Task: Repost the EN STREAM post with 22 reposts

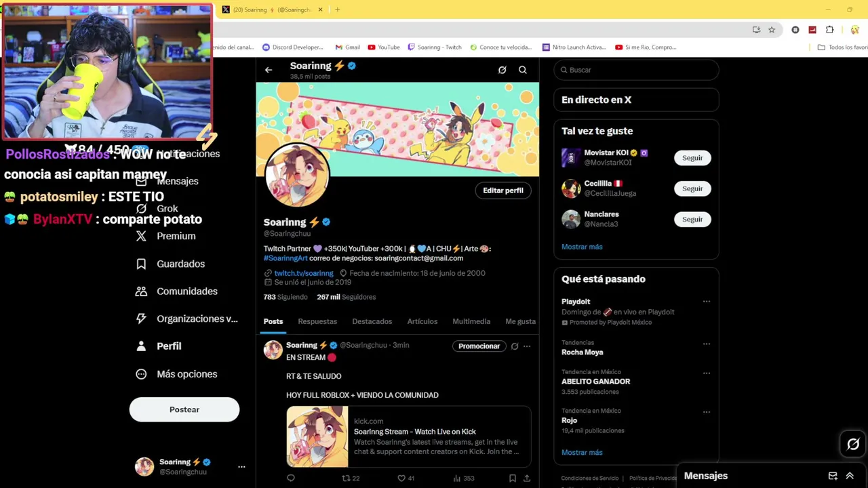Action: [351, 479]
